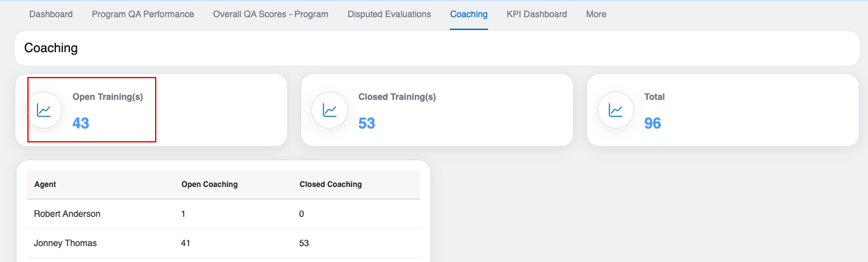
Task: Select the Jonney Thomas row
Action: tap(65, 243)
